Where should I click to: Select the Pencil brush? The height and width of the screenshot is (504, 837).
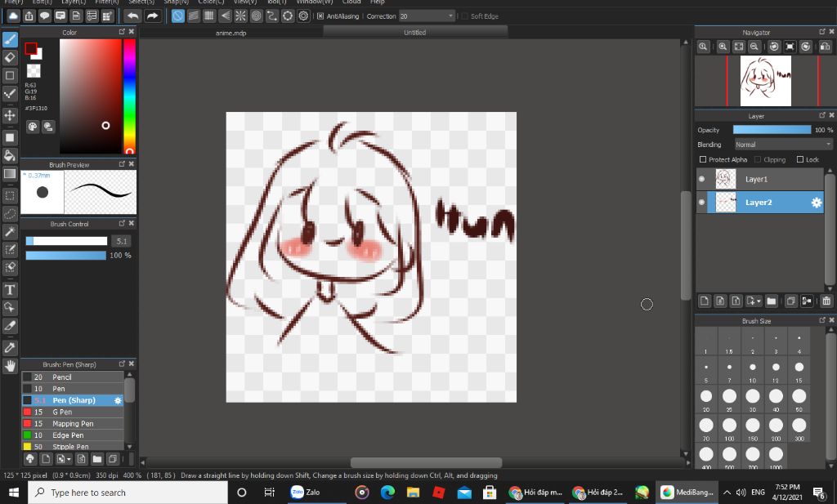73,377
